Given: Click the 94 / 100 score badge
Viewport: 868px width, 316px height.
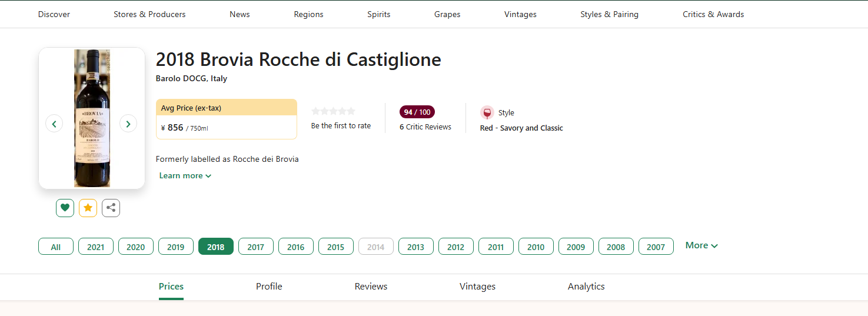Looking at the screenshot, I should click(417, 112).
